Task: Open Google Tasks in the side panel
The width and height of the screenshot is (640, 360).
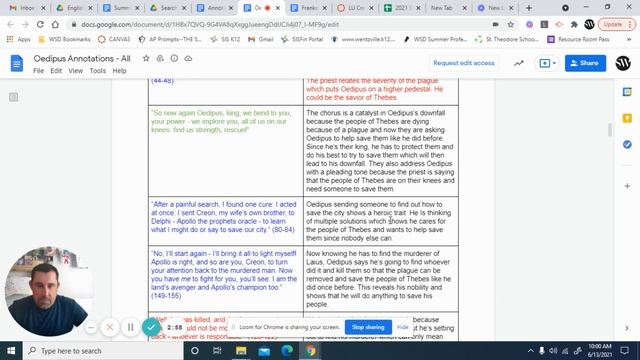Action: pyautogui.click(x=627, y=144)
